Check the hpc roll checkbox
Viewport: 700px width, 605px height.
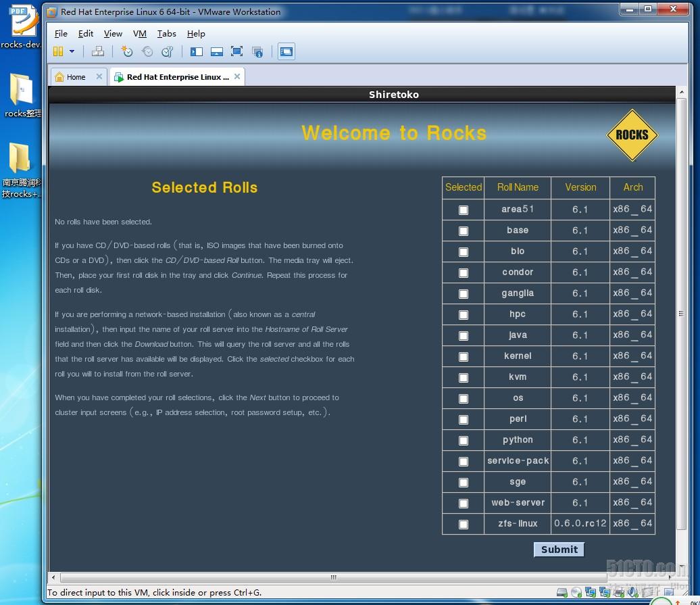click(x=464, y=315)
